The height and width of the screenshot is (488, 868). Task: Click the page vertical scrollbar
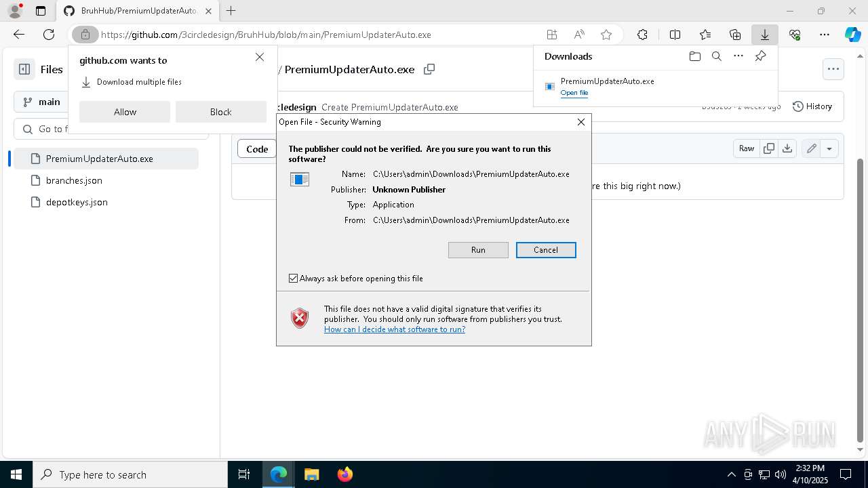pos(861,300)
